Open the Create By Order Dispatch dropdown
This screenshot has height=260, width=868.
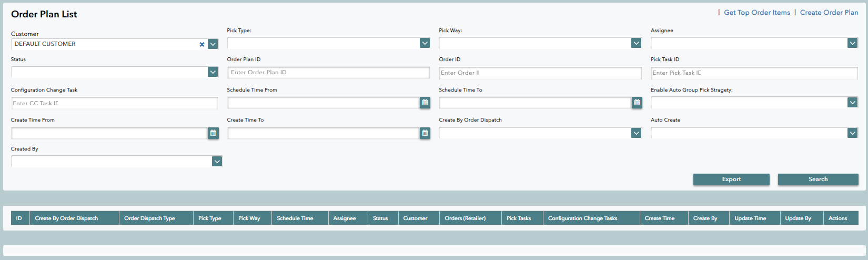pyautogui.click(x=637, y=133)
